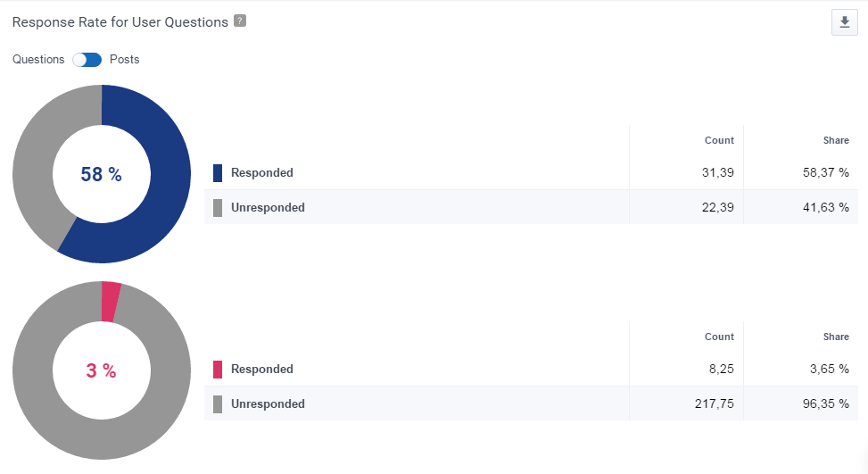This screenshot has height=474, width=868.
Task: Click the Count header in the bottom table
Action: (719, 337)
